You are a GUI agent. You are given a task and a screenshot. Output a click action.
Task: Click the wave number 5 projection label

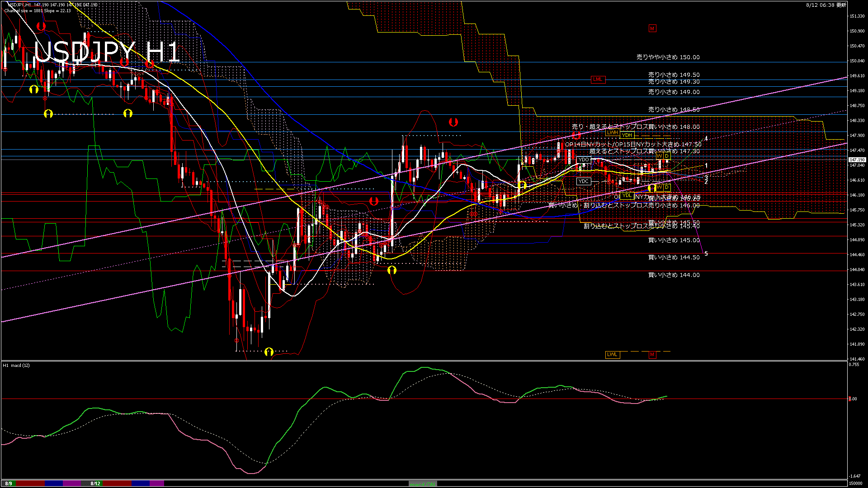point(706,254)
